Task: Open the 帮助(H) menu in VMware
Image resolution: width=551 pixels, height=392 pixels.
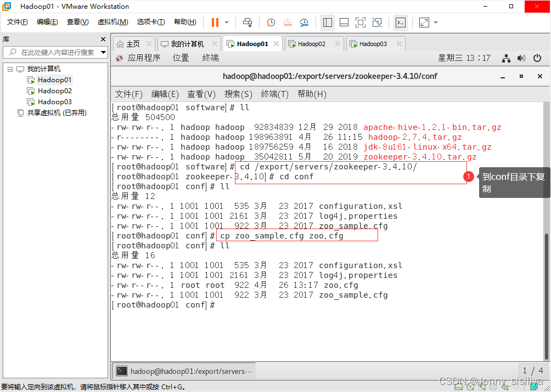Action: pyautogui.click(x=185, y=22)
